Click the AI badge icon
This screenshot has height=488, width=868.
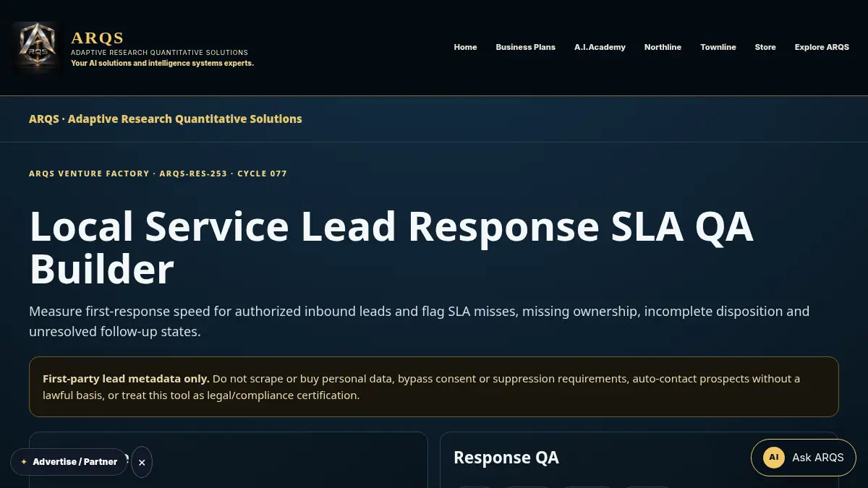coord(774,458)
